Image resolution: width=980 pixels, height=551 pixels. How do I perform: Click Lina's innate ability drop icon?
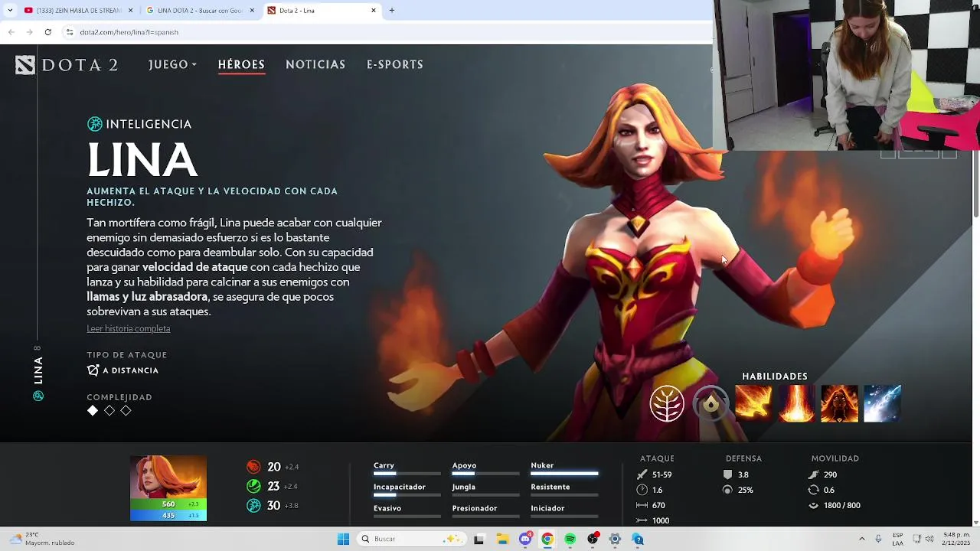tap(710, 403)
